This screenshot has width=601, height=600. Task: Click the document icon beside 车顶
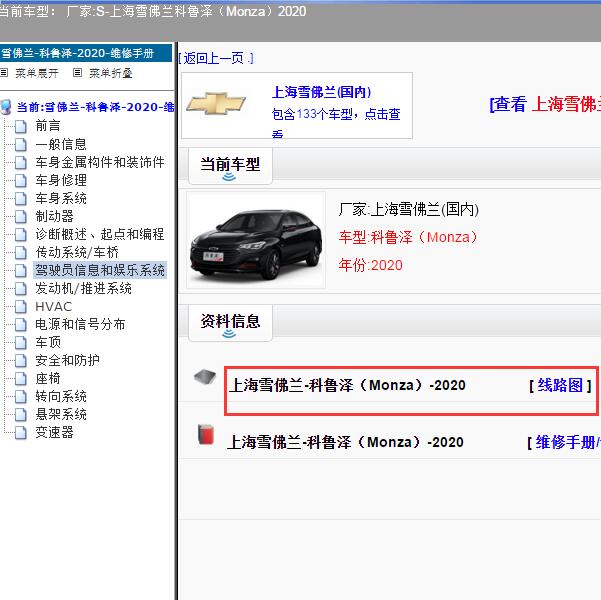click(21, 342)
